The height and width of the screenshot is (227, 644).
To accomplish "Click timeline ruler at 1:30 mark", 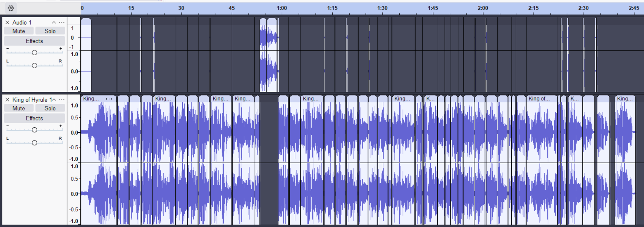I will [x=382, y=8].
